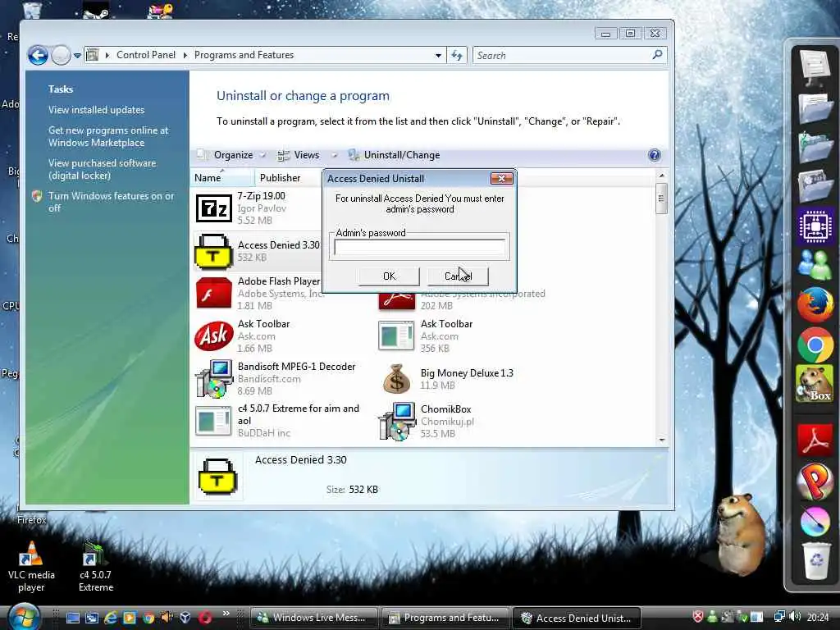Open the Views dropdown arrow
840x630 pixels.
click(x=334, y=155)
